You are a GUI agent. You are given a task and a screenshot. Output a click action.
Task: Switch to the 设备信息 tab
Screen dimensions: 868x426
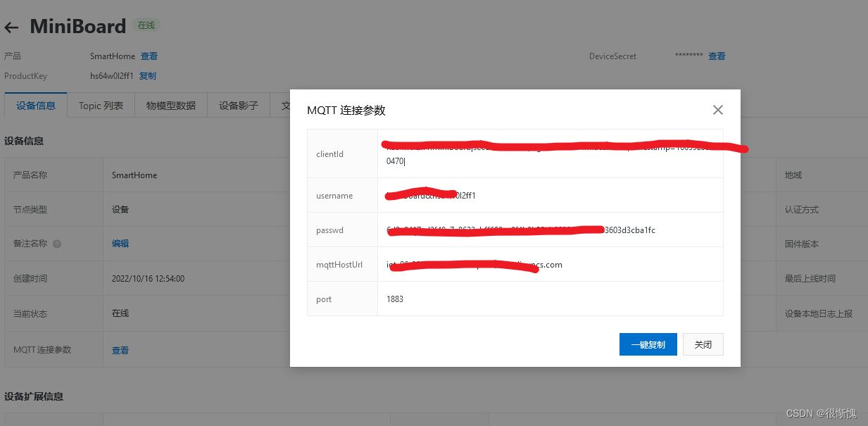pyautogui.click(x=35, y=106)
